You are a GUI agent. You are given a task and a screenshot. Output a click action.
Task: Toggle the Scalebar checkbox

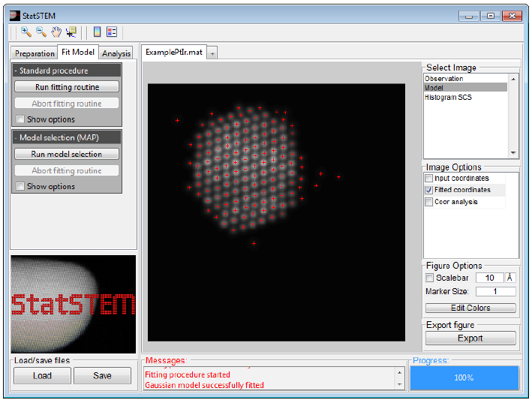click(431, 278)
